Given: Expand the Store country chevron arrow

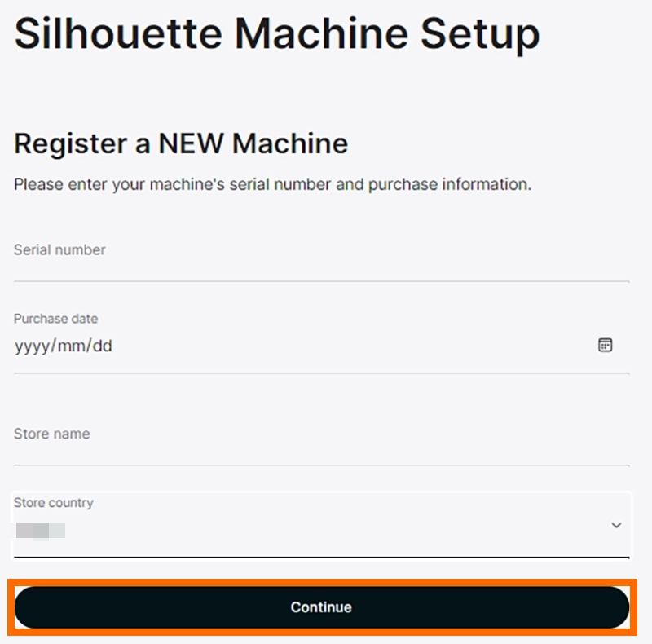Looking at the screenshot, I should pos(616,526).
